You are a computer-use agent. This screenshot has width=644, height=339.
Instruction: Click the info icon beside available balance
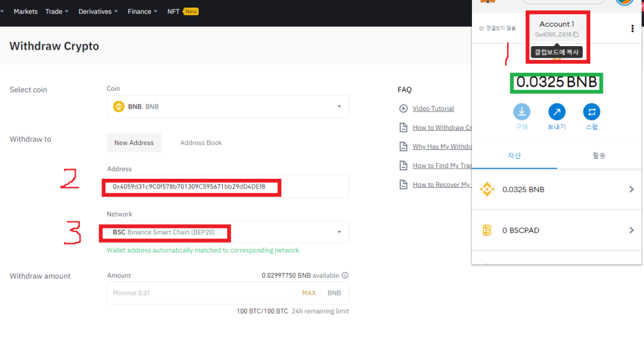(x=345, y=275)
